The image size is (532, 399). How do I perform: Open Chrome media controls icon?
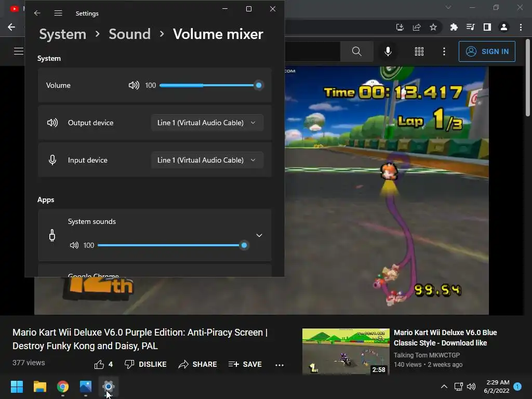pyautogui.click(x=470, y=27)
